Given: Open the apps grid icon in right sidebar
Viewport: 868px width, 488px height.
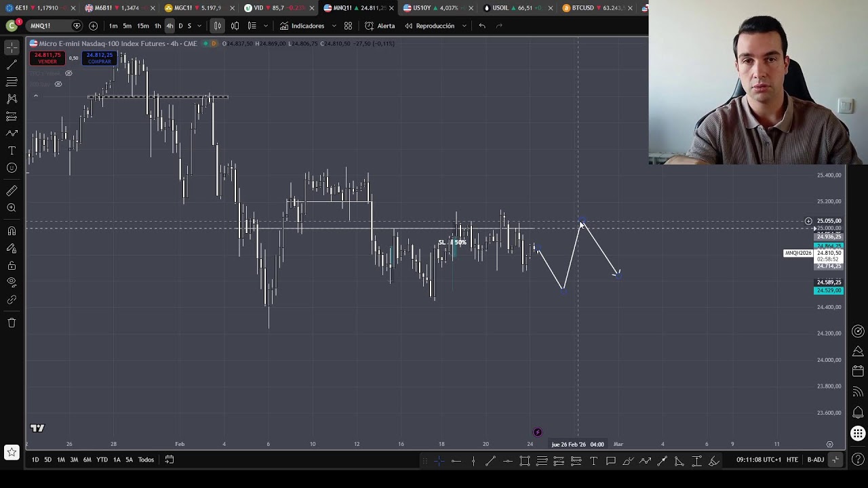Looking at the screenshot, I should [858, 434].
